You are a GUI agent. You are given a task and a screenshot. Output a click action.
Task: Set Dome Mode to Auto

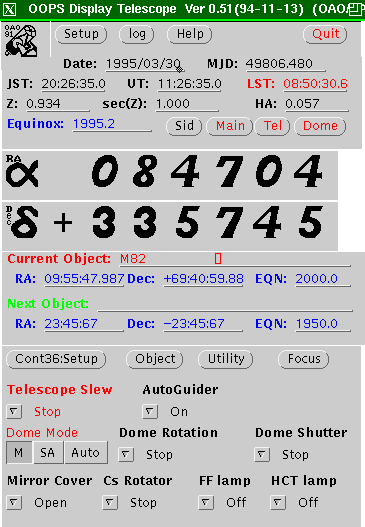click(86, 453)
